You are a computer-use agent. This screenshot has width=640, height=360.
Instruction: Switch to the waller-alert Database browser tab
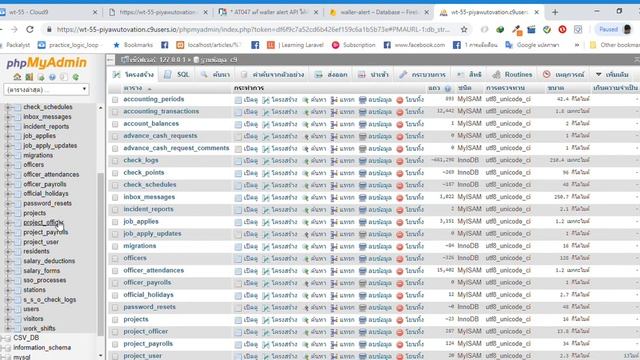tap(379, 12)
